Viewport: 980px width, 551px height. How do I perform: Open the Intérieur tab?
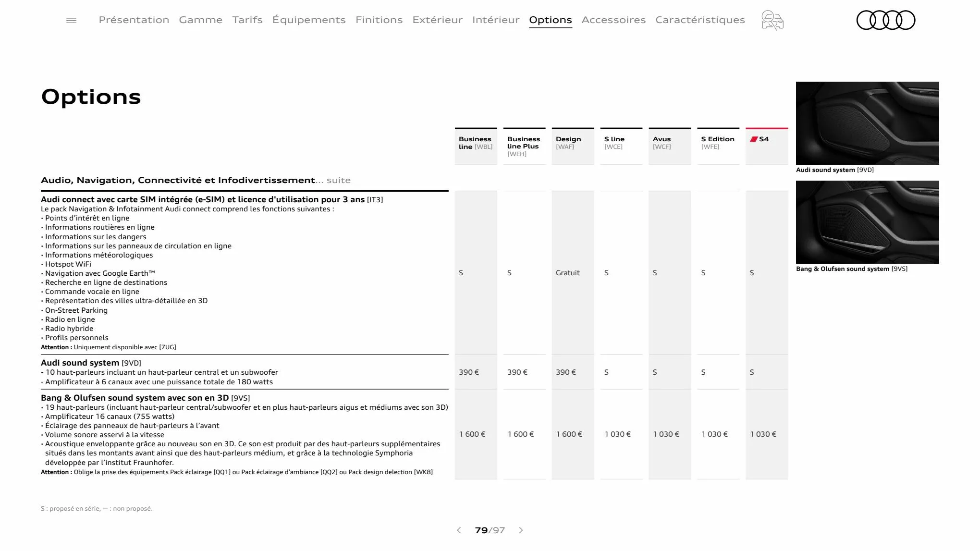(x=496, y=20)
